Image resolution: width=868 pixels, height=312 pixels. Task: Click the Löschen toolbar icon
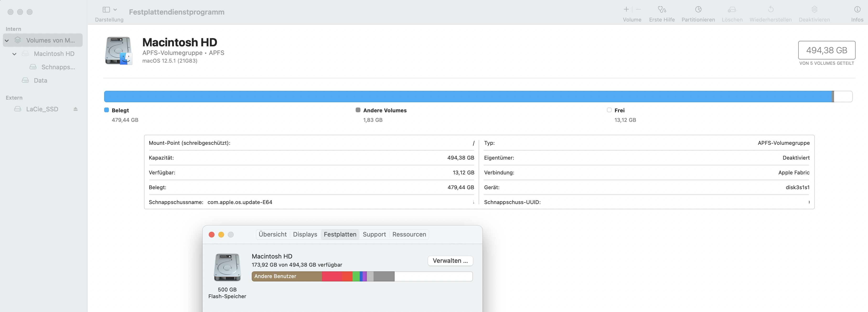tap(732, 9)
